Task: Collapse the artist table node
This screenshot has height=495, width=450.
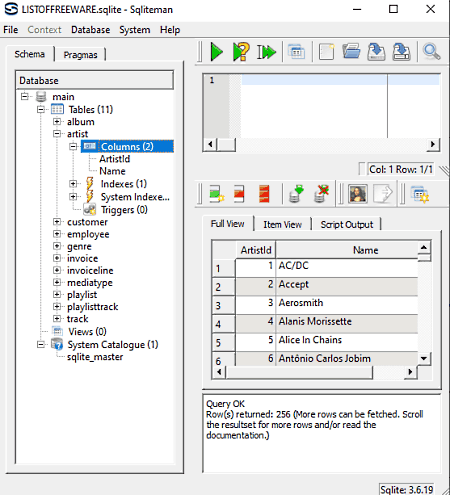Action: tap(57, 134)
